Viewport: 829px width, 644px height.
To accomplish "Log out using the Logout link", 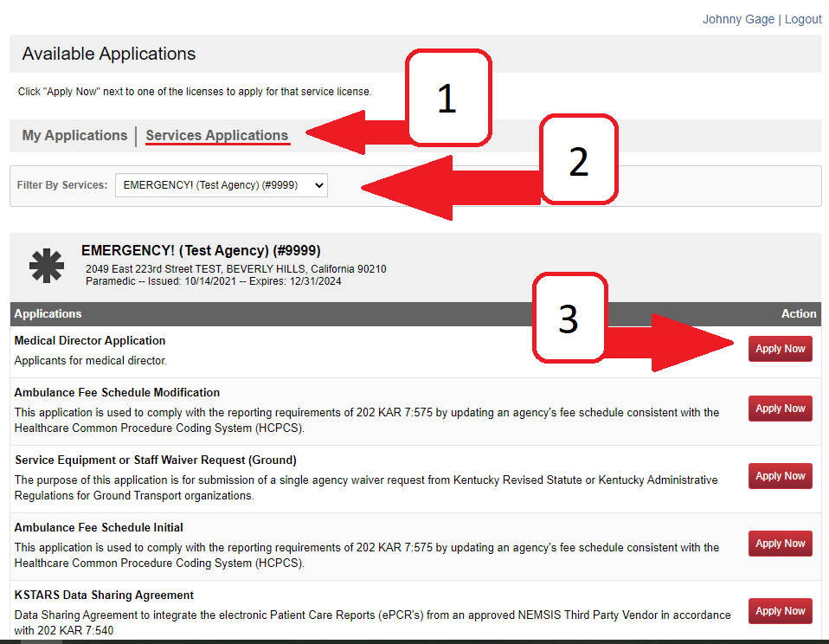I will point(803,19).
